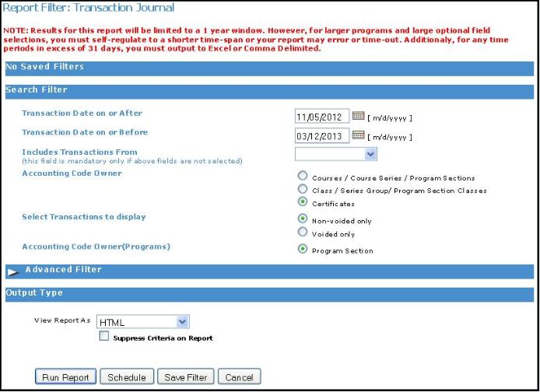This screenshot has height=392, width=540.
Task: Select Class / Series Group / Program Section Classes
Action: pyautogui.click(x=303, y=188)
